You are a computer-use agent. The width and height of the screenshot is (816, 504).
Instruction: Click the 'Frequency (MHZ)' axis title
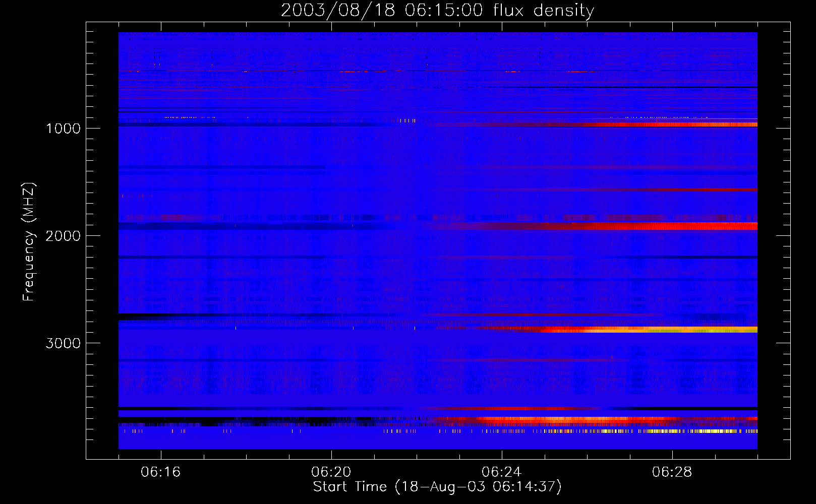[29, 242]
